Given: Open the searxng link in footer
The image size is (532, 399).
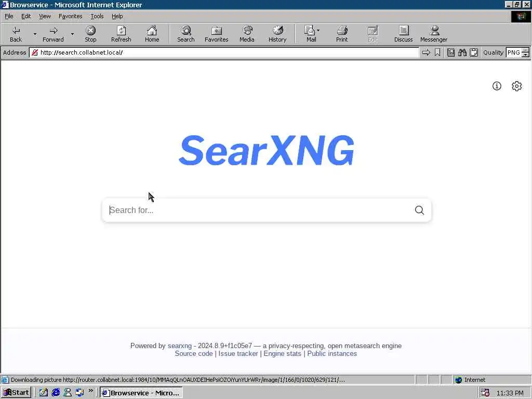Looking at the screenshot, I should point(179,345).
